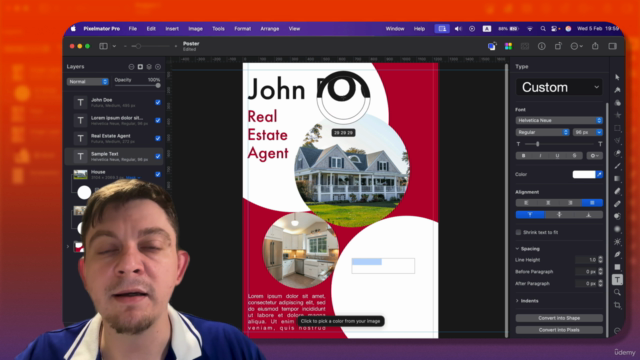Enable Shrink text to fit
The image size is (640, 360).
tap(518, 232)
